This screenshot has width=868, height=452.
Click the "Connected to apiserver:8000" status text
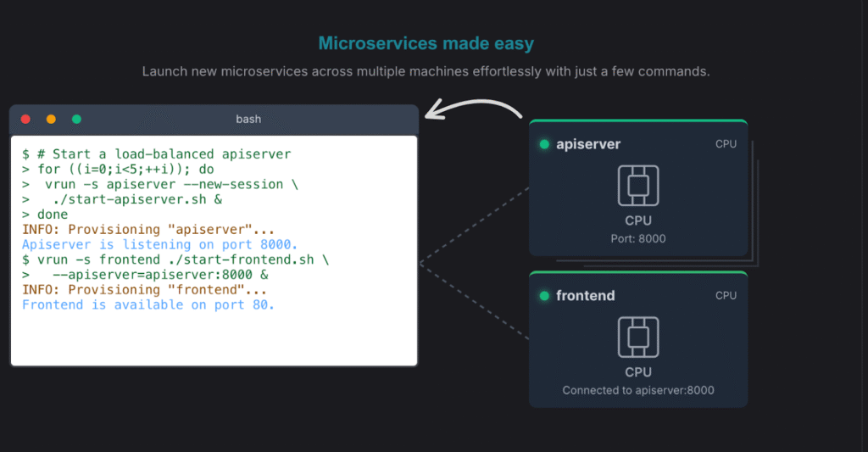tap(638, 390)
